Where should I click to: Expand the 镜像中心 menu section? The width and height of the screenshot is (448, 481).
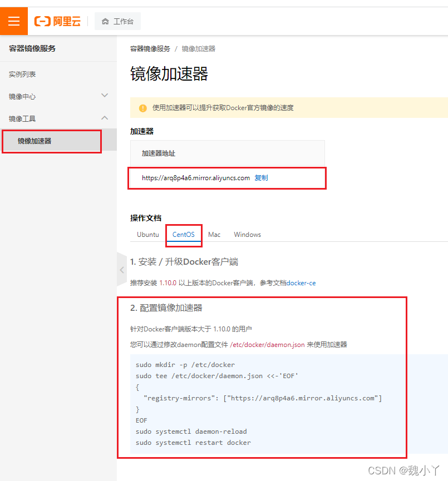coord(58,96)
